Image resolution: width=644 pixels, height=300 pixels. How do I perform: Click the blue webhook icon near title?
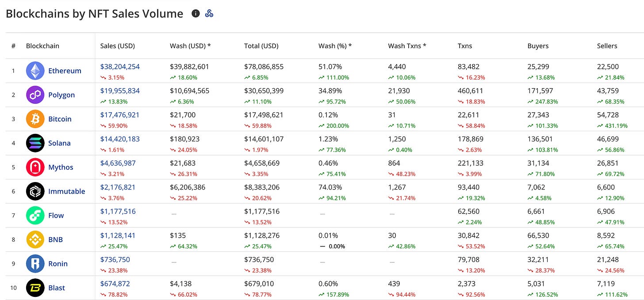(209, 14)
